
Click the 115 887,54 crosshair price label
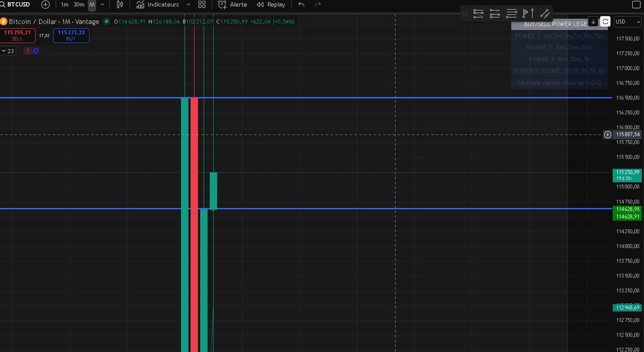coord(628,134)
